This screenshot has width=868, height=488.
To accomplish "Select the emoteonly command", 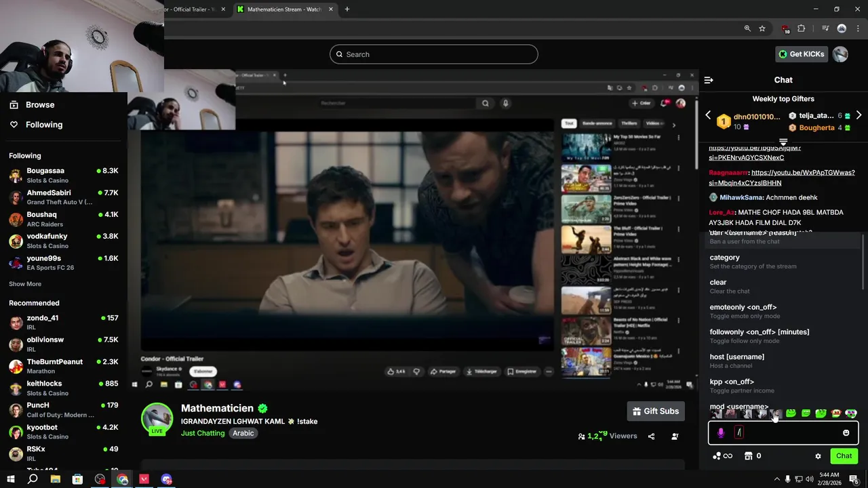I will 783,311.
